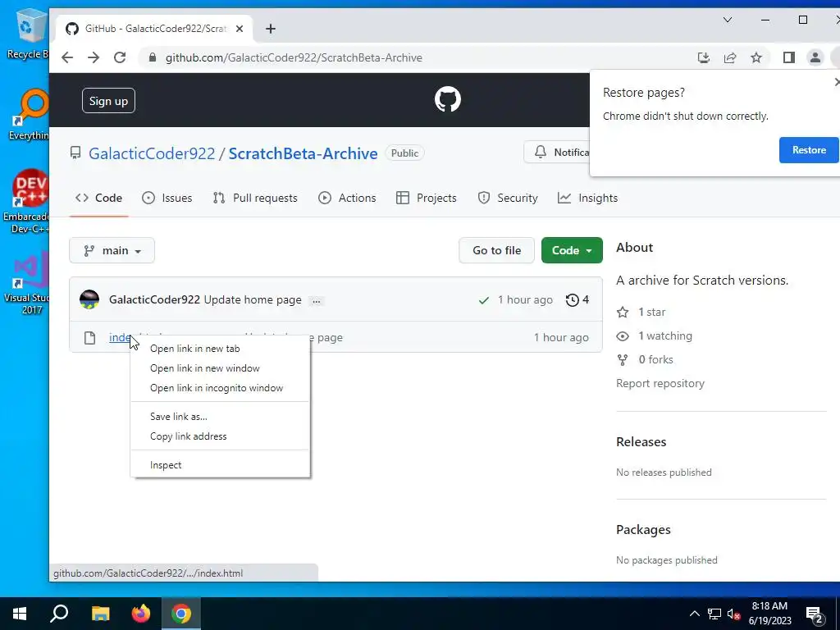Click the Releases heading link
This screenshot has height=630, width=840.
641,442
